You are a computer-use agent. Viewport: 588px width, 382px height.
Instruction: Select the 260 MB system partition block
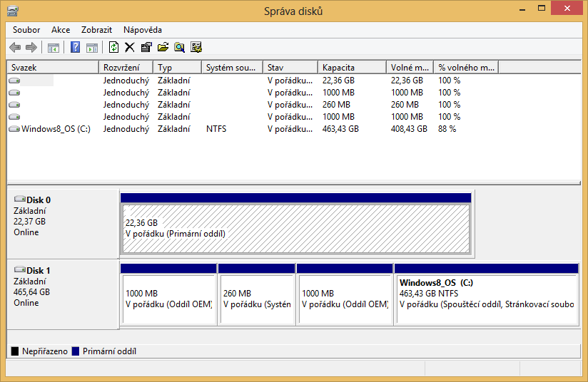click(x=256, y=299)
